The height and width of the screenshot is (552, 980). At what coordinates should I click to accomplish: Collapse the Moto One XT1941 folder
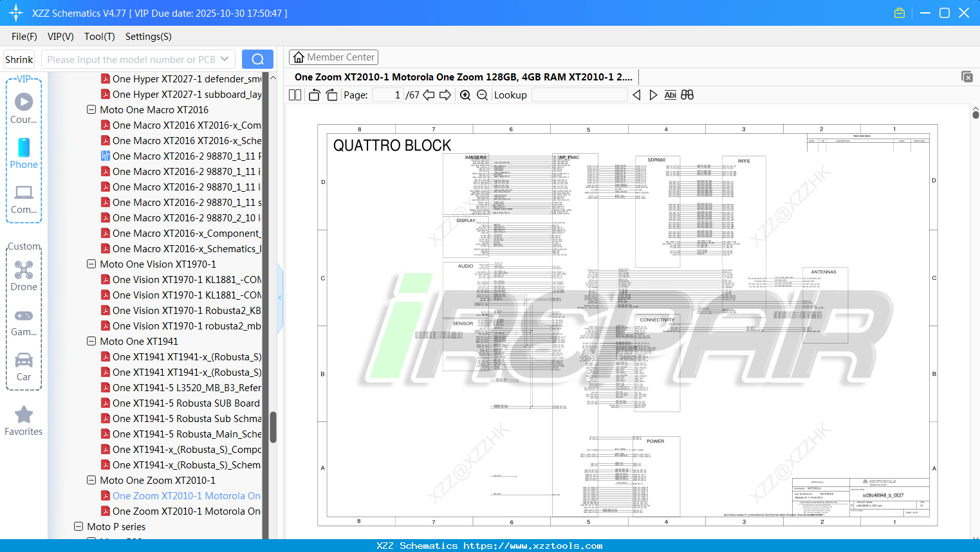pos(91,342)
